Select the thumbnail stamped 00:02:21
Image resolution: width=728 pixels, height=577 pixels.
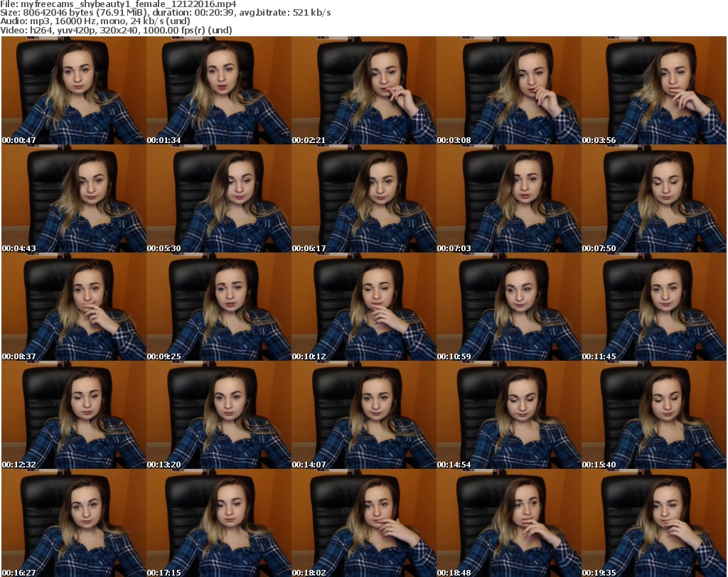tap(364, 90)
